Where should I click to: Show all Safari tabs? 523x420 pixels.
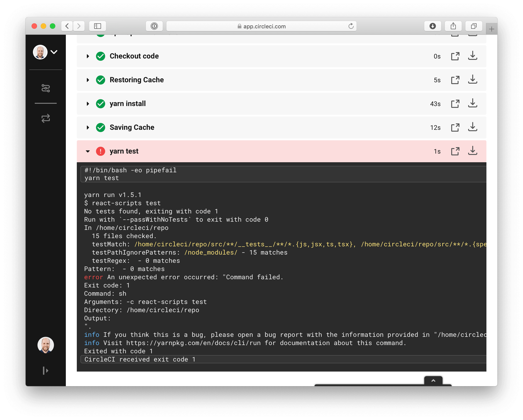(x=474, y=26)
